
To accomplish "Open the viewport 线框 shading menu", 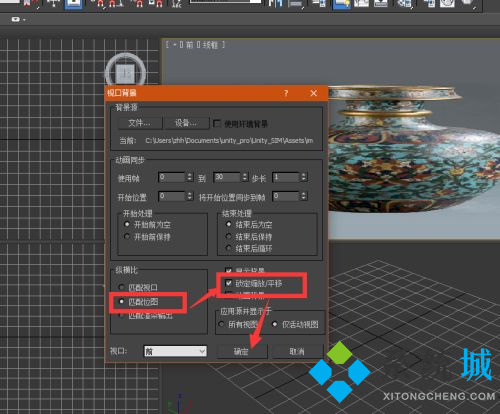I will (x=210, y=45).
